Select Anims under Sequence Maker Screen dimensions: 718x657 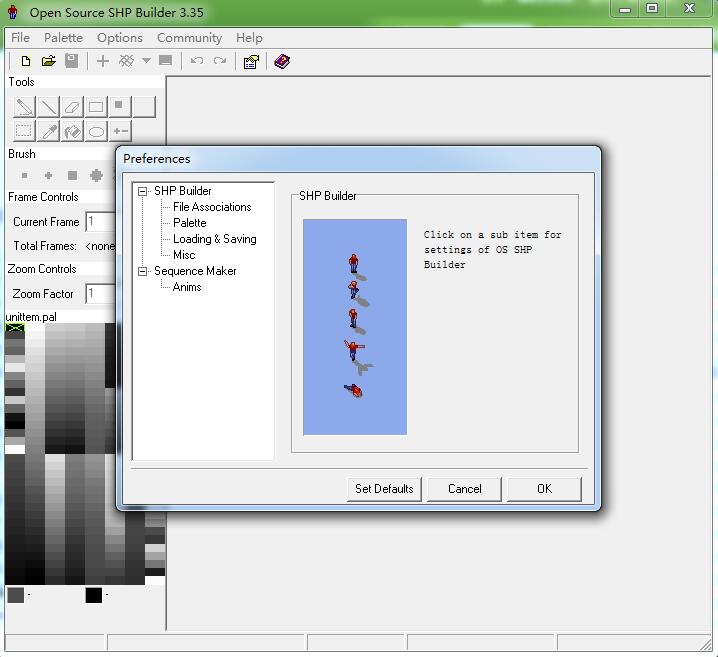click(187, 287)
